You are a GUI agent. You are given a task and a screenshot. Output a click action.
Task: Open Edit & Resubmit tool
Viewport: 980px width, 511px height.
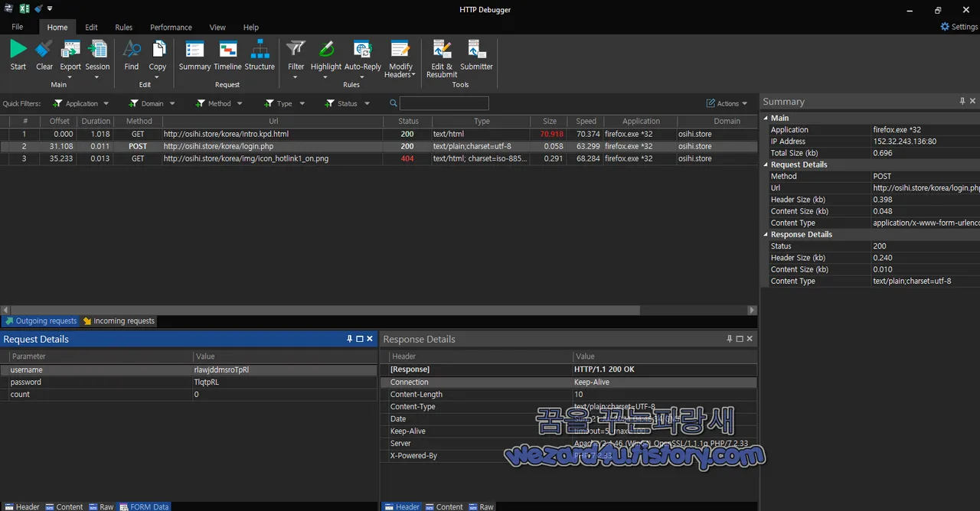pyautogui.click(x=442, y=59)
